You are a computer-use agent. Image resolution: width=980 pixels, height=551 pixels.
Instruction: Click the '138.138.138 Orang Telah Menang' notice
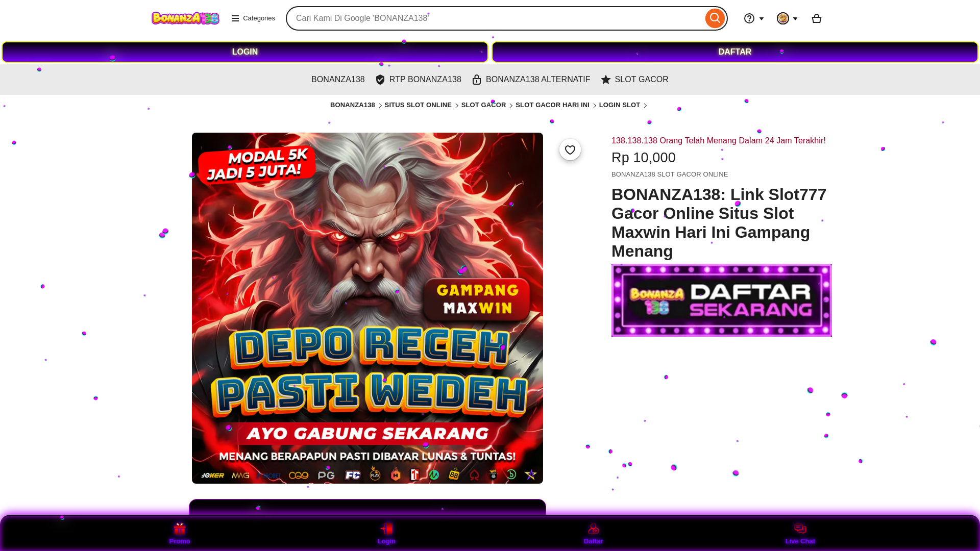point(719,141)
